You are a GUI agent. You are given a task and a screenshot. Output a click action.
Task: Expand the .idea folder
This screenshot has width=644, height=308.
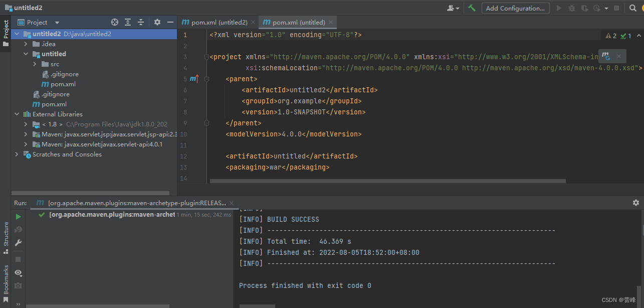coord(26,44)
